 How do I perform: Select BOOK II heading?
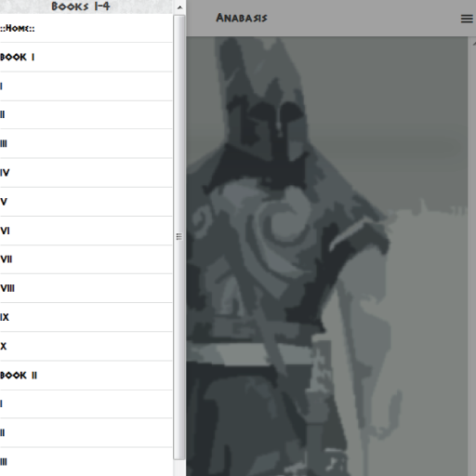86,376
